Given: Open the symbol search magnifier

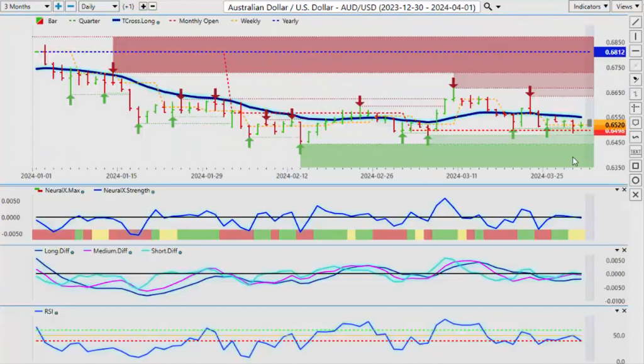Looking at the screenshot, I should pos(487,6).
